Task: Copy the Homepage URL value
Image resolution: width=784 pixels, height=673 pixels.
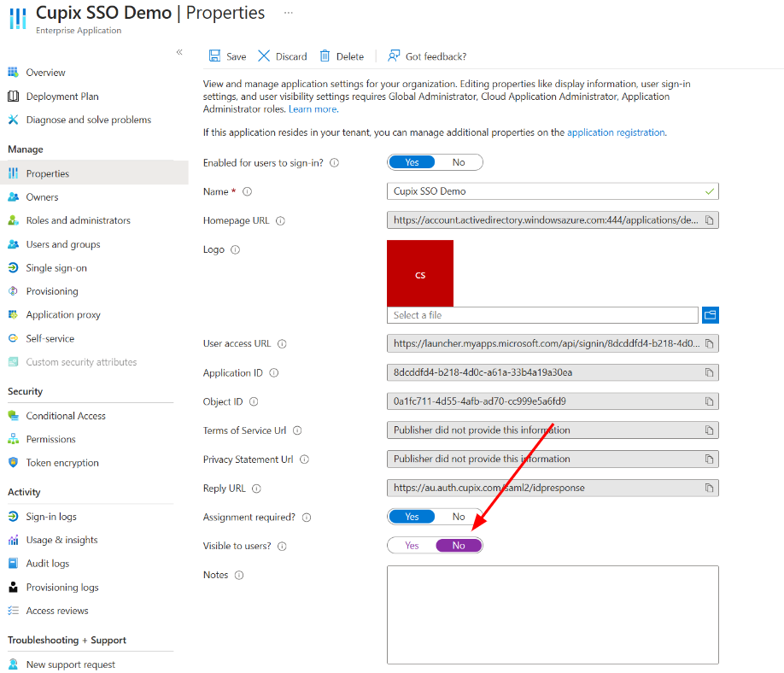Action: (709, 220)
